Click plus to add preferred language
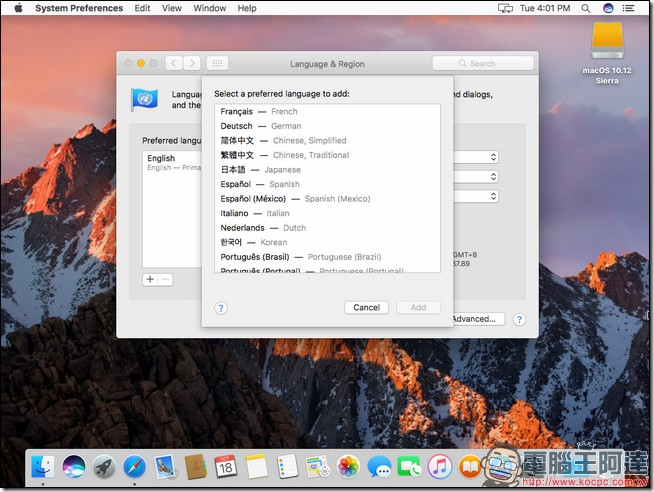Viewport: 654px width, 492px height. point(150,279)
